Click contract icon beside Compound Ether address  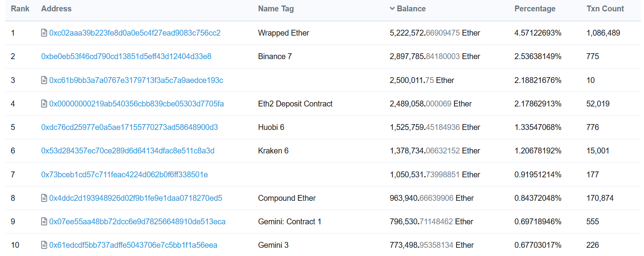coord(44,198)
